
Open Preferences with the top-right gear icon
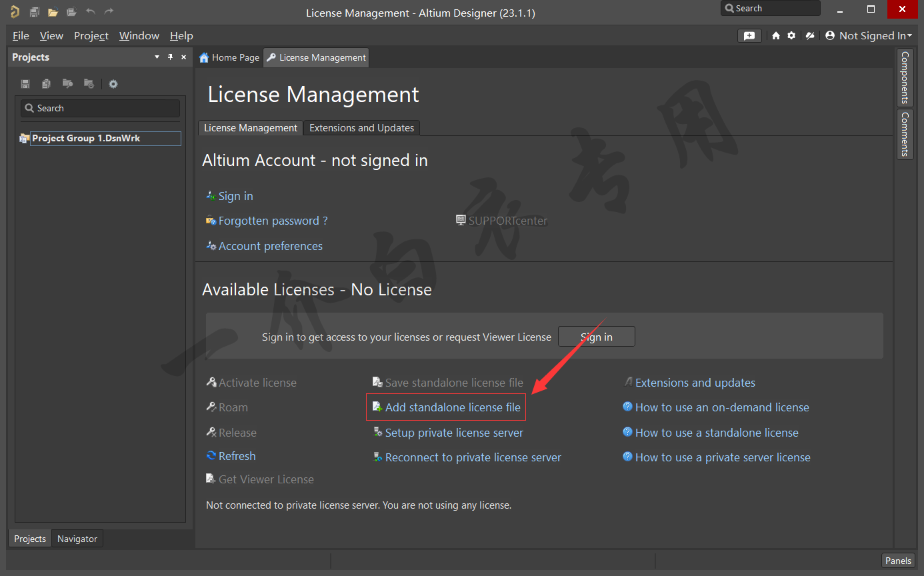(791, 36)
